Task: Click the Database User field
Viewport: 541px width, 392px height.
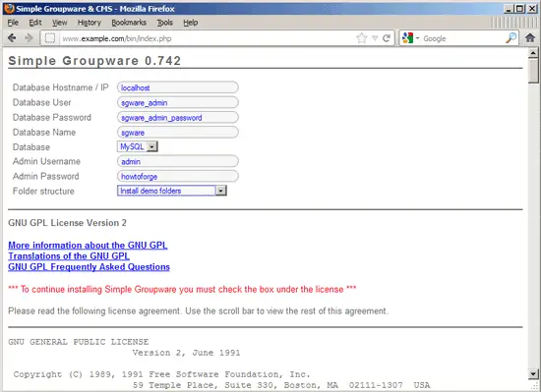Action: 178,102
